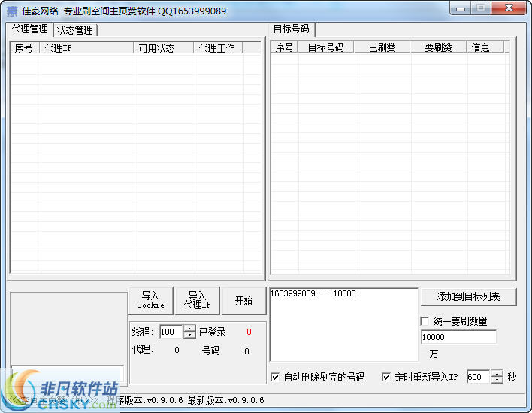Image resolution: width=532 pixels, height=413 pixels.
Task: Click the target text area with 1653999089----10000
Action: point(343,325)
